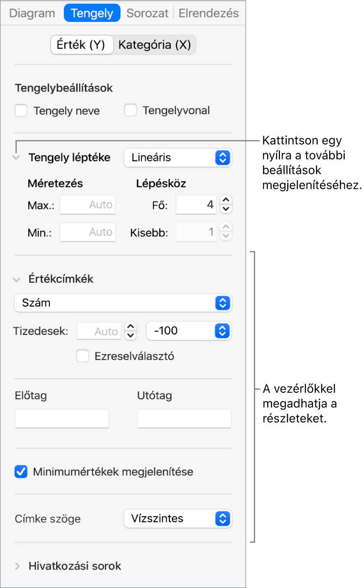The width and height of the screenshot is (364, 588).
Task: Select the Kategória (X) axis segment
Action: click(x=154, y=45)
